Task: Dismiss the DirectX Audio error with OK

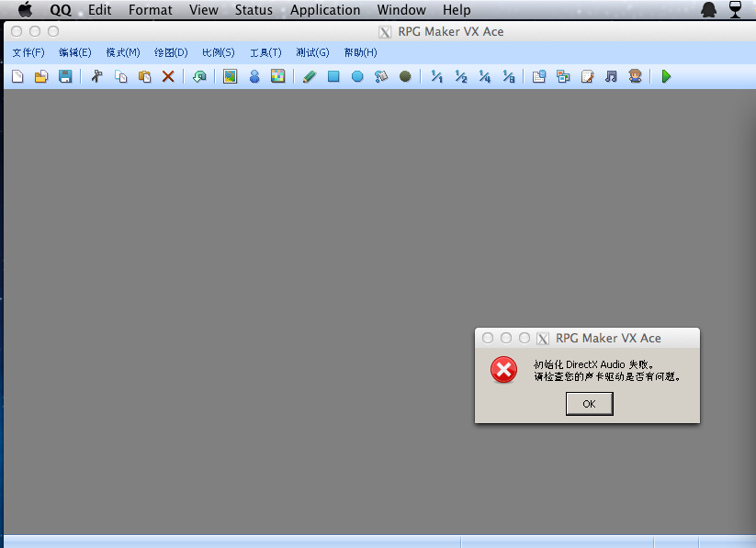Action: [x=589, y=403]
